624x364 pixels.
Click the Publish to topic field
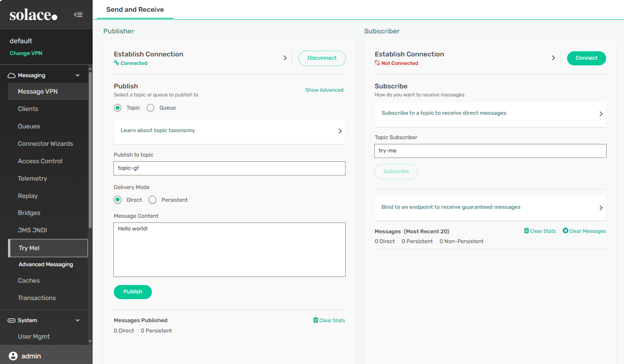tap(229, 168)
